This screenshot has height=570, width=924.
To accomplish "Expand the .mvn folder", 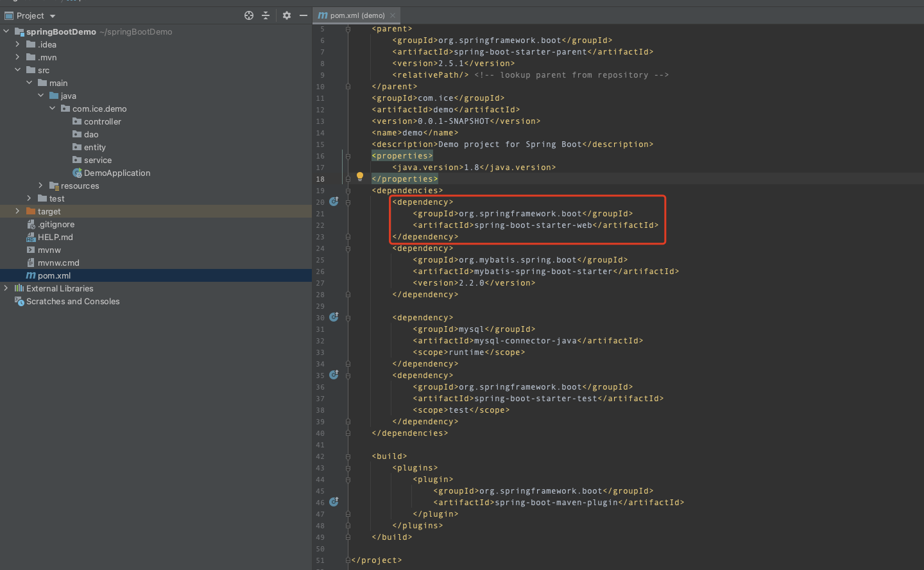I will (x=18, y=57).
